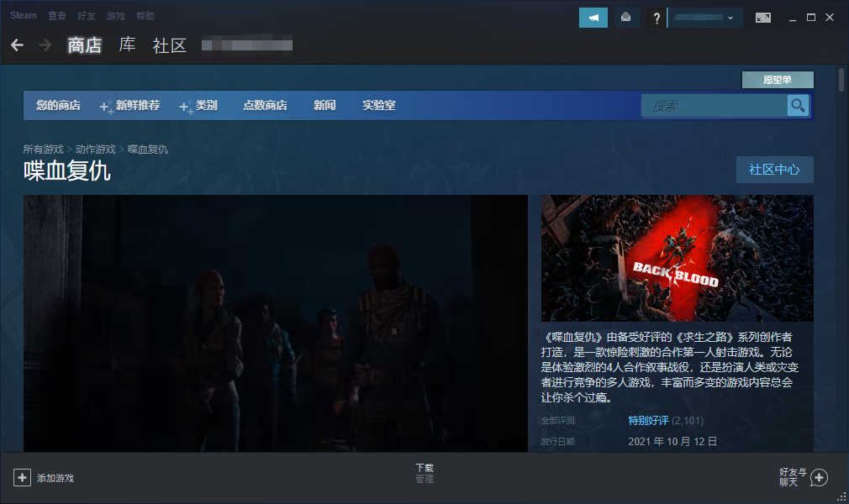Switch to Big Picture mode icon
This screenshot has width=849, height=504.
tap(763, 18)
